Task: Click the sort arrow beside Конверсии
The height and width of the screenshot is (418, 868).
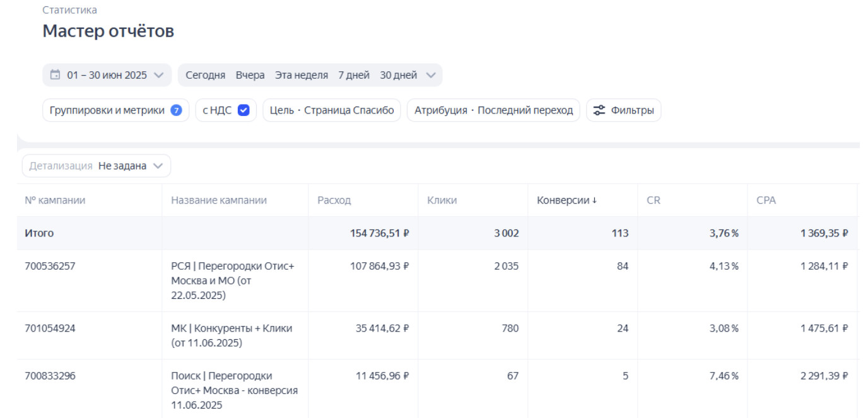Action: pos(594,200)
